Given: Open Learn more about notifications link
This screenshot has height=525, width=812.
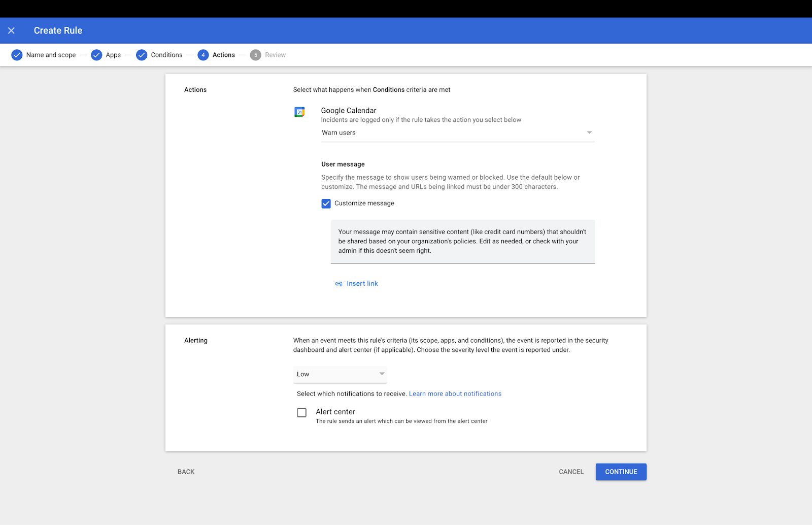Looking at the screenshot, I should [455, 393].
